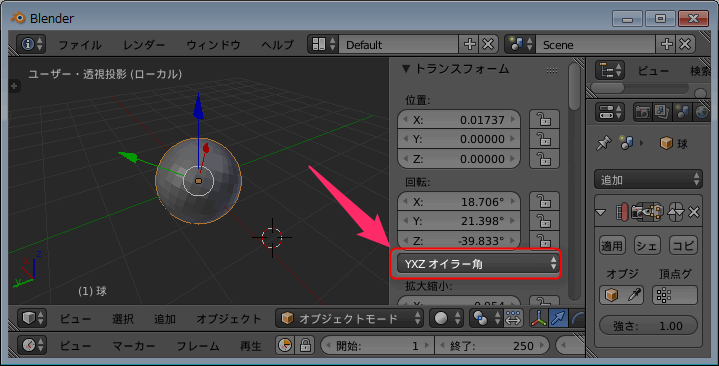The width and height of the screenshot is (719, 366).
Task: Open the Properties editor type selector
Action: click(610, 112)
